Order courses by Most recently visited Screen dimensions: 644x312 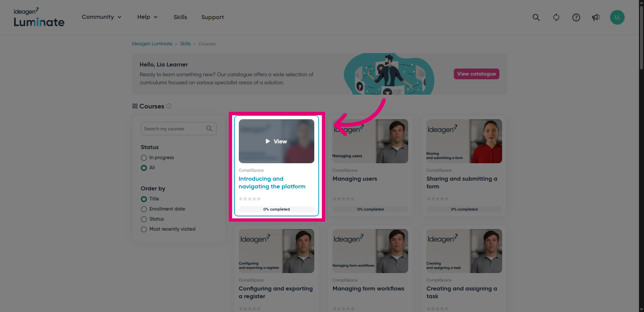pos(144,229)
